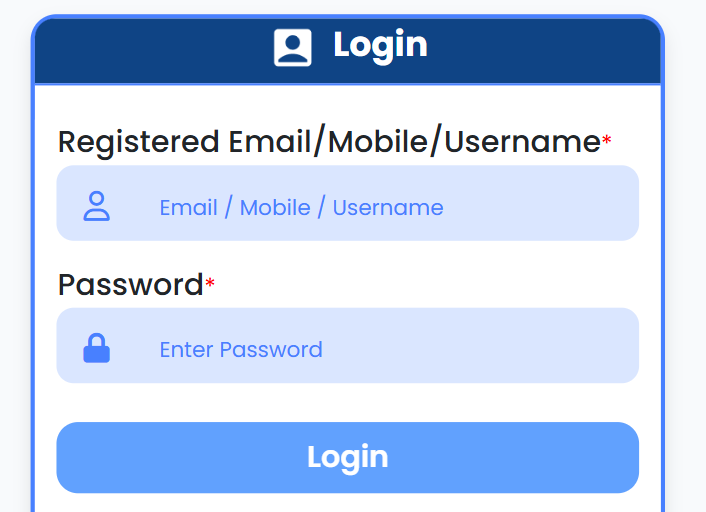This screenshot has width=706, height=512.
Task: Click the user silhouette icon in email field
Action: 97,207
